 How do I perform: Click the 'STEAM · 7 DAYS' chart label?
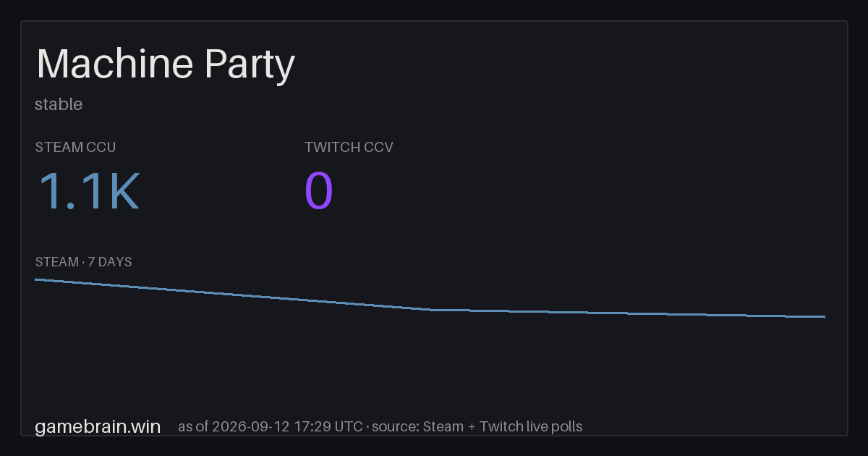coord(83,262)
